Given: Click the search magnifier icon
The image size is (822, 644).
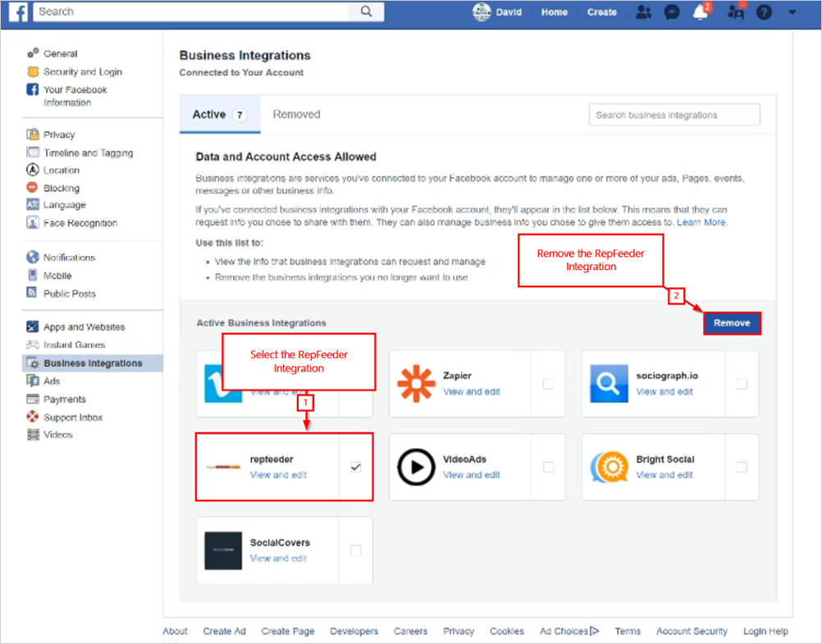Looking at the screenshot, I should point(366,11).
